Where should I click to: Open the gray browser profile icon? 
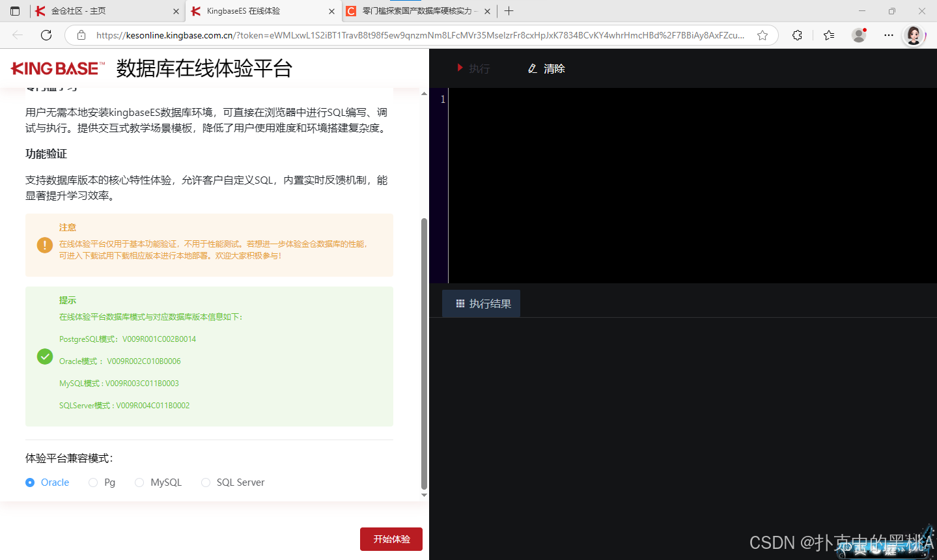[860, 35]
